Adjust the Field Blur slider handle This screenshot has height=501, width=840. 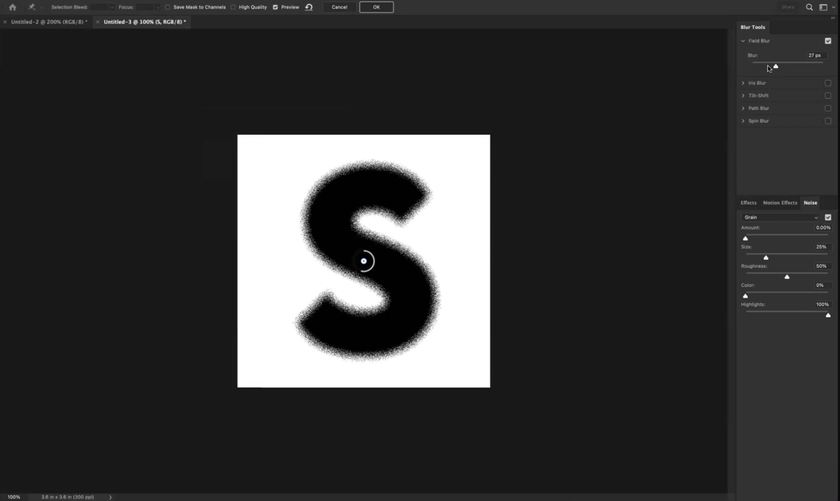coord(776,66)
